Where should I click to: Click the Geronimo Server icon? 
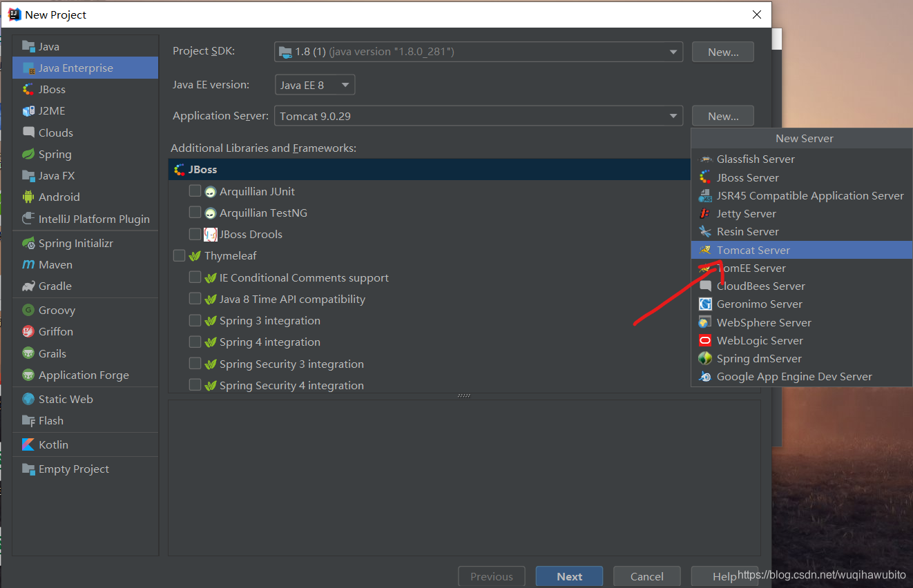[x=705, y=304]
